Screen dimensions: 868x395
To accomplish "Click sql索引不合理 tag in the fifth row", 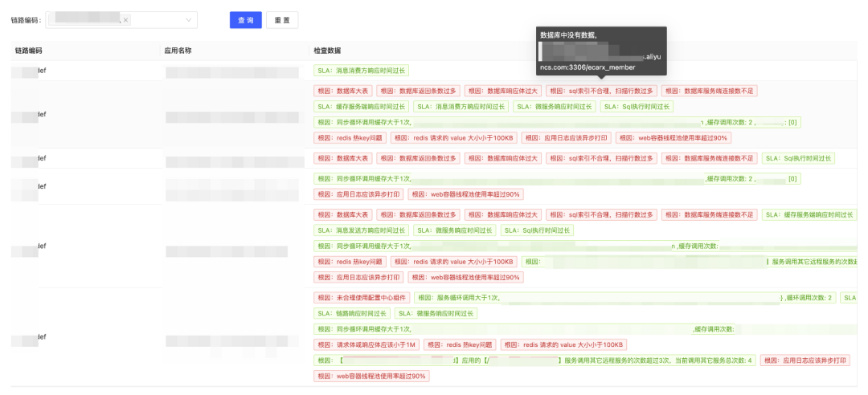I will tap(601, 214).
